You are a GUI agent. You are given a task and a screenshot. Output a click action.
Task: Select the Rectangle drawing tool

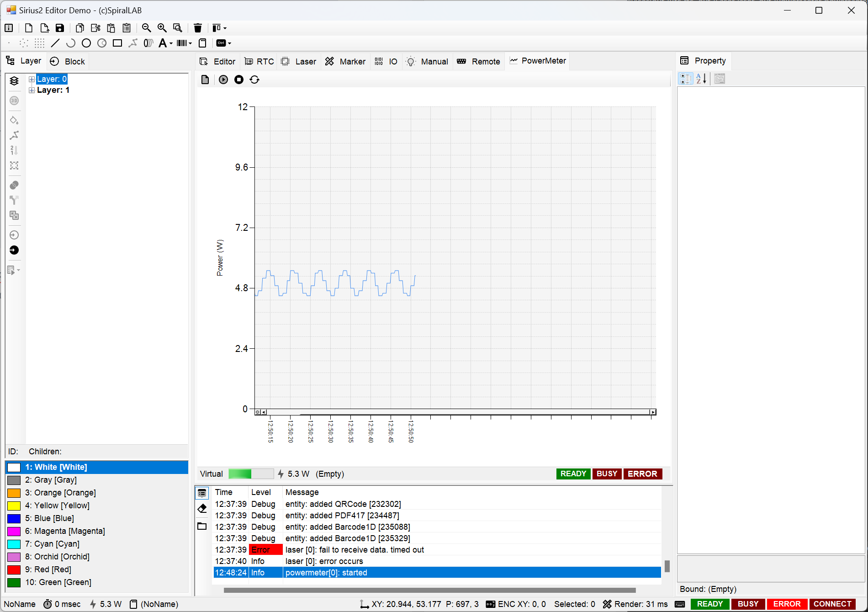(x=117, y=43)
